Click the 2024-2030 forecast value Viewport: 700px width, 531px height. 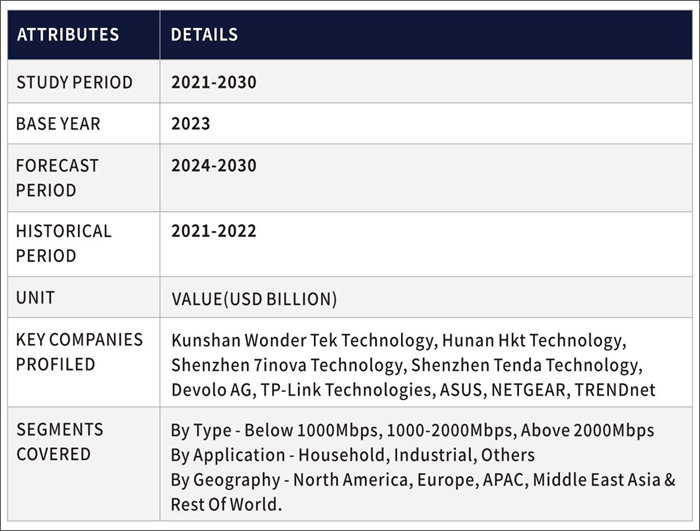click(x=213, y=165)
